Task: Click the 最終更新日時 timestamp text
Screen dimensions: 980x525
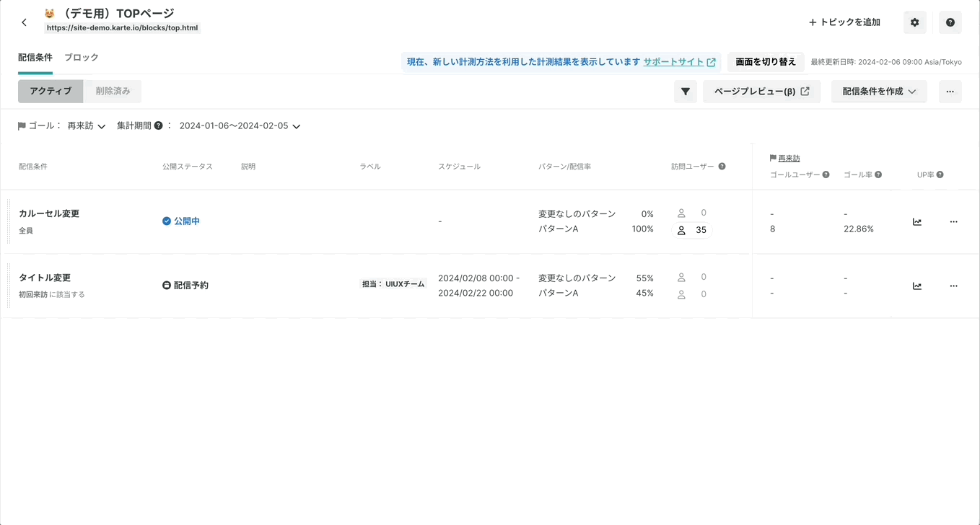Action: (886, 62)
